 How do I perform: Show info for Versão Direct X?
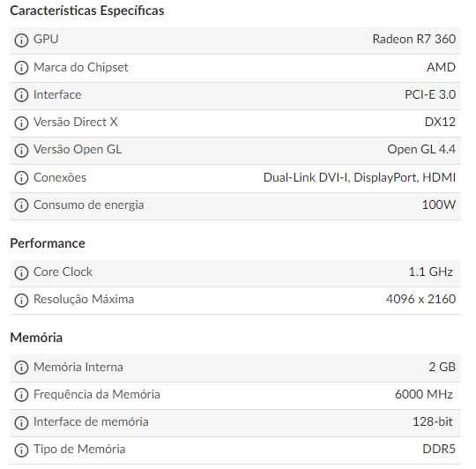(x=21, y=123)
